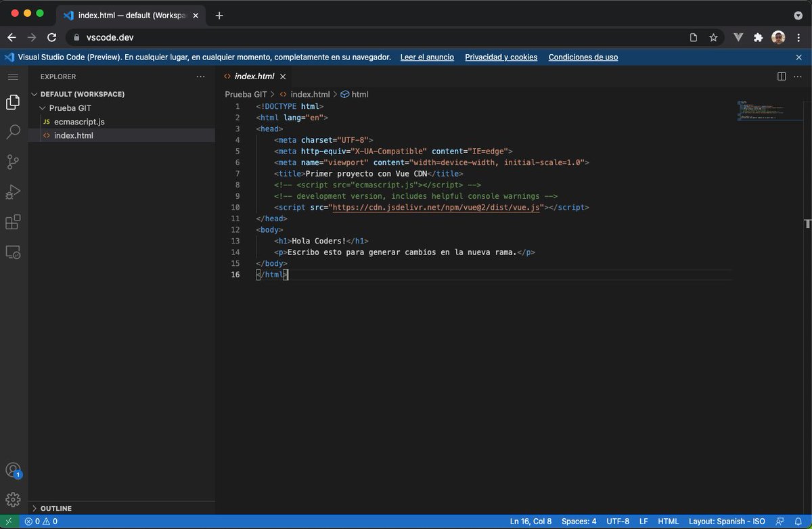The width and height of the screenshot is (812, 529).
Task: Split the editor to the right
Action: 782,76
